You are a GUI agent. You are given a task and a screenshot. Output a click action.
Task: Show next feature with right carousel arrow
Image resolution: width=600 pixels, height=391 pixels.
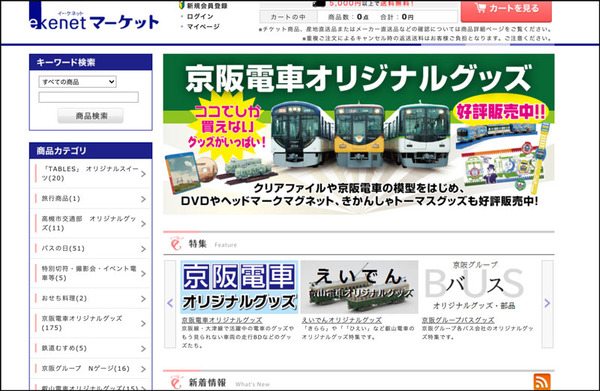click(547, 304)
